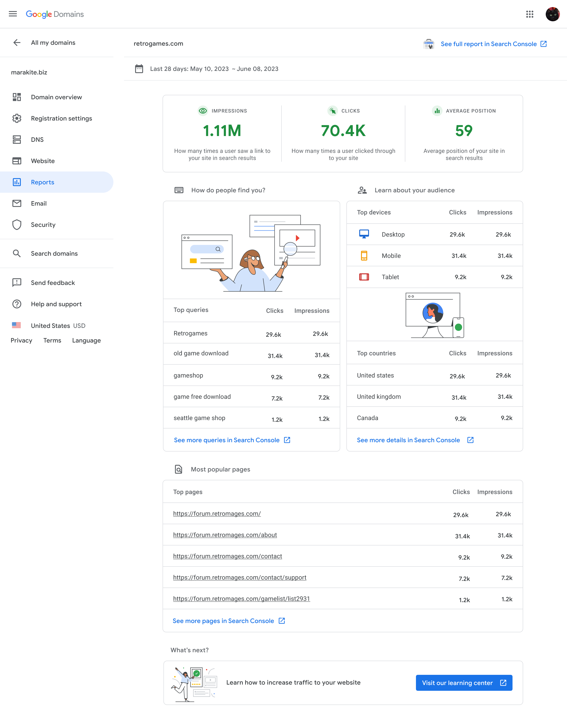The image size is (567, 728).
Task: Open the forum.retromages.com/contact link
Action: pyautogui.click(x=227, y=556)
